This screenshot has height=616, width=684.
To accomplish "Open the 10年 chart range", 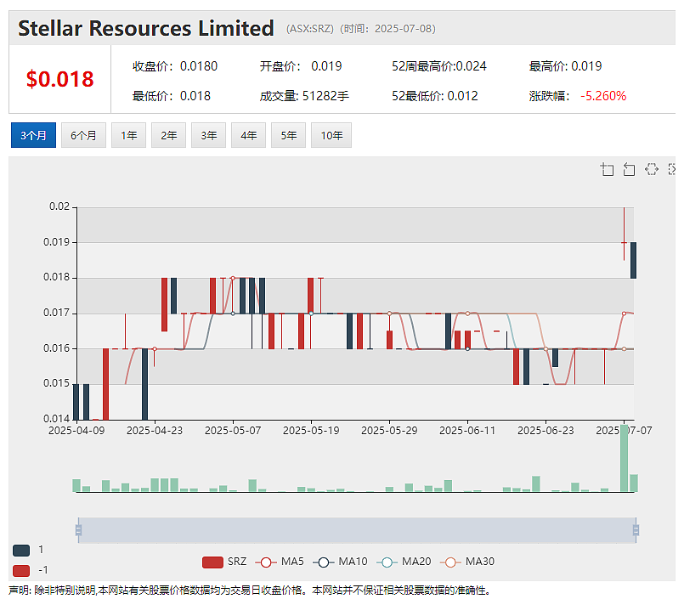I will (331, 135).
